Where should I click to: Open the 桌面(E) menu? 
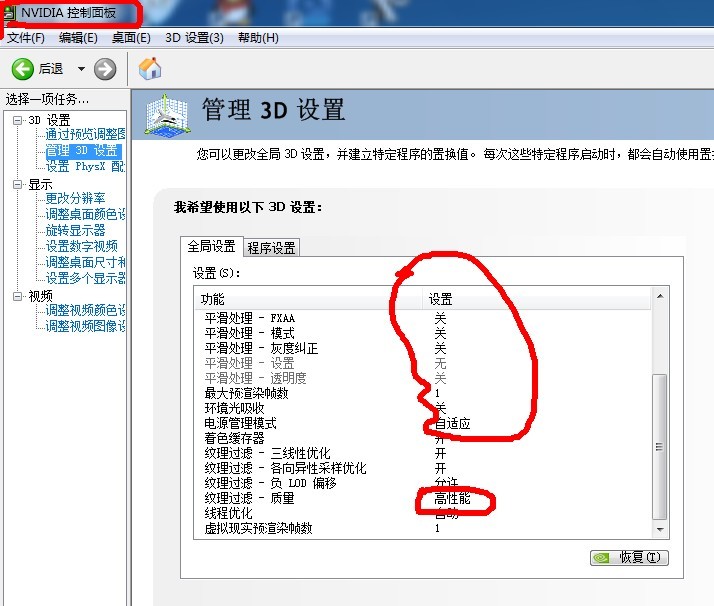(131, 38)
